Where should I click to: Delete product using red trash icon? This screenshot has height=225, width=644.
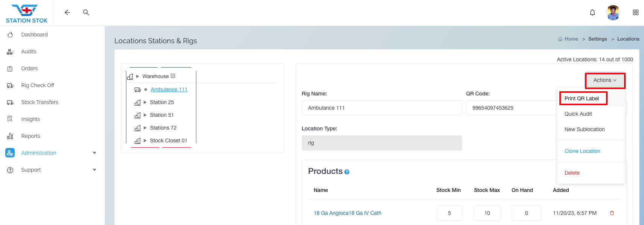point(612,213)
